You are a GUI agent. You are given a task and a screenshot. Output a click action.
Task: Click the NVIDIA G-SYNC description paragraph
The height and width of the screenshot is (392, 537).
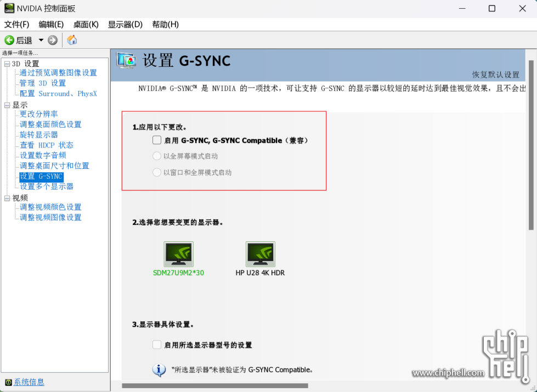(x=331, y=89)
